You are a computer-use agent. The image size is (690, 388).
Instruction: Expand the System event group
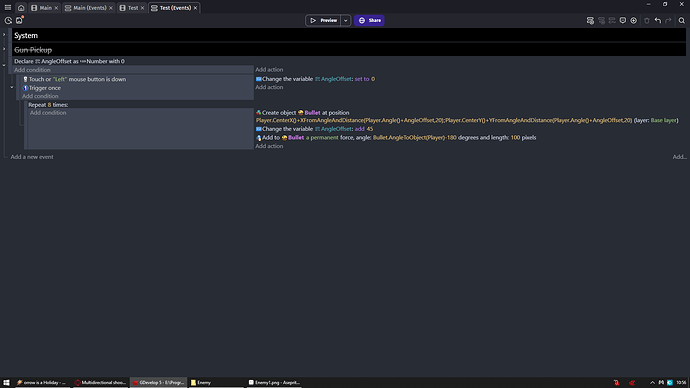(x=4, y=35)
